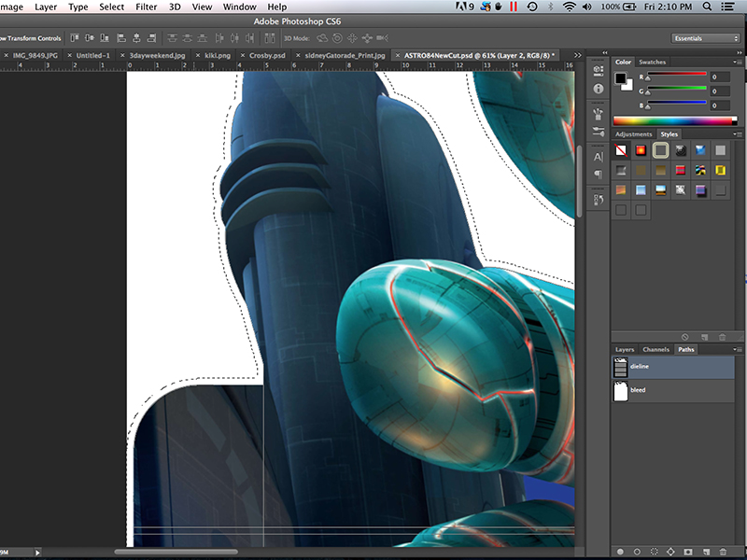Click the G green slider track
Viewport: 747px width, 560px height.
(676, 89)
